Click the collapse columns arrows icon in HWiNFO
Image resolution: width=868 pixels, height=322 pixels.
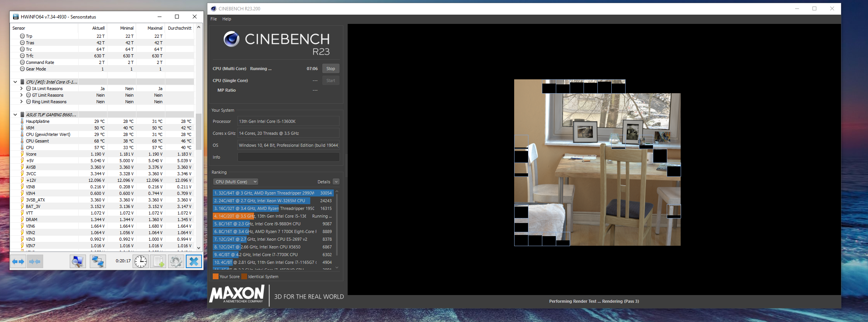point(35,262)
